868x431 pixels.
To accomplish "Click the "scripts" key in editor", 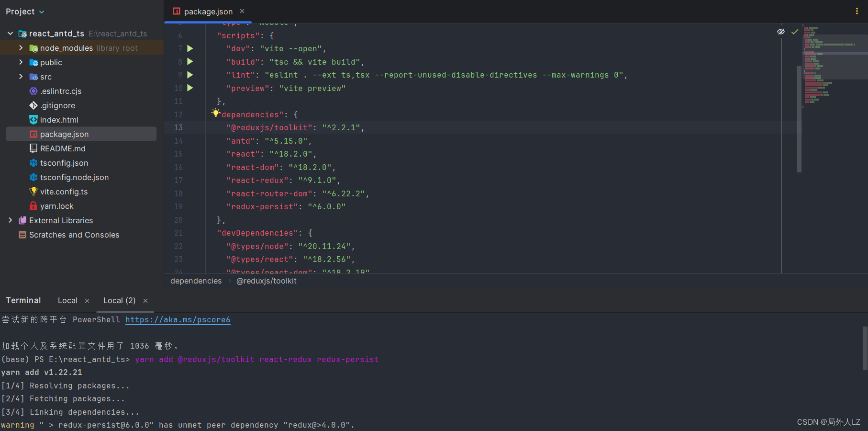I will pyautogui.click(x=238, y=35).
